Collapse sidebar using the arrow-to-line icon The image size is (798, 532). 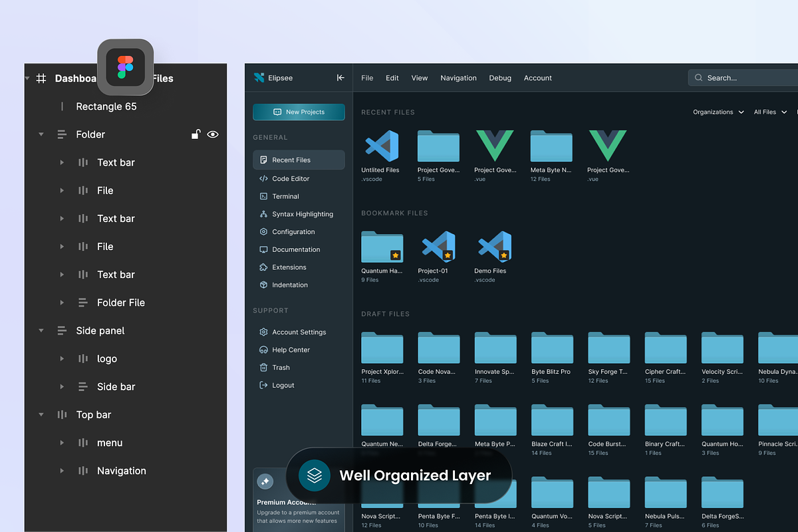340,78
